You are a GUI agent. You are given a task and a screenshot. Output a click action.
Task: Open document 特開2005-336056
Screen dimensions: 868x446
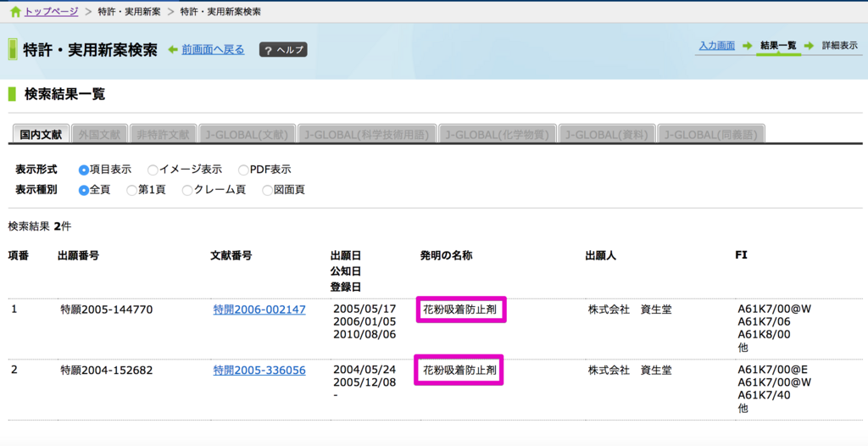pyautogui.click(x=259, y=370)
